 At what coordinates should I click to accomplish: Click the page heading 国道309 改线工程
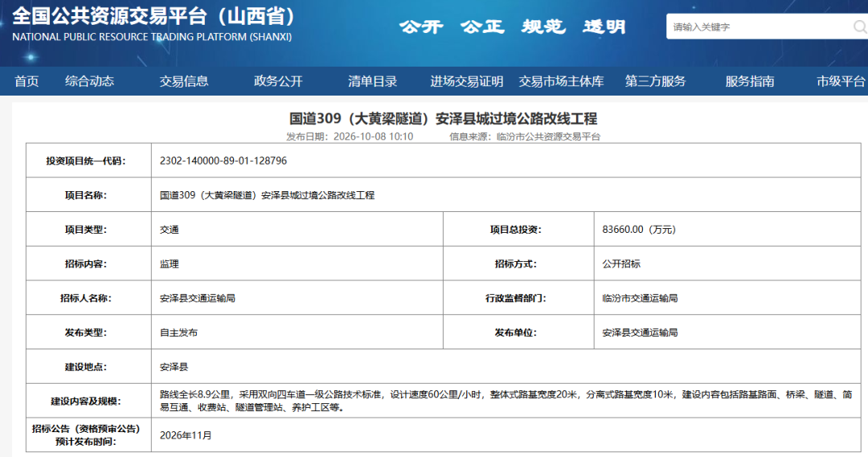pyautogui.click(x=444, y=118)
